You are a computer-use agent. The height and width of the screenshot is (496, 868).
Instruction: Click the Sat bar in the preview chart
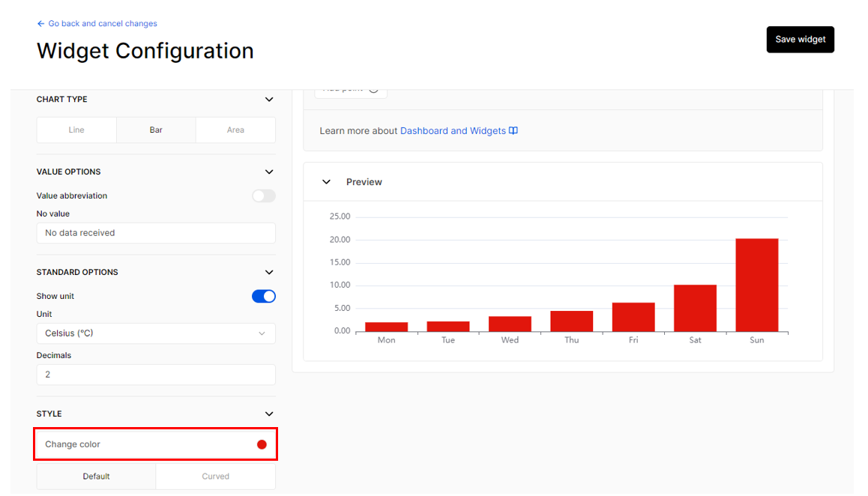696,309
